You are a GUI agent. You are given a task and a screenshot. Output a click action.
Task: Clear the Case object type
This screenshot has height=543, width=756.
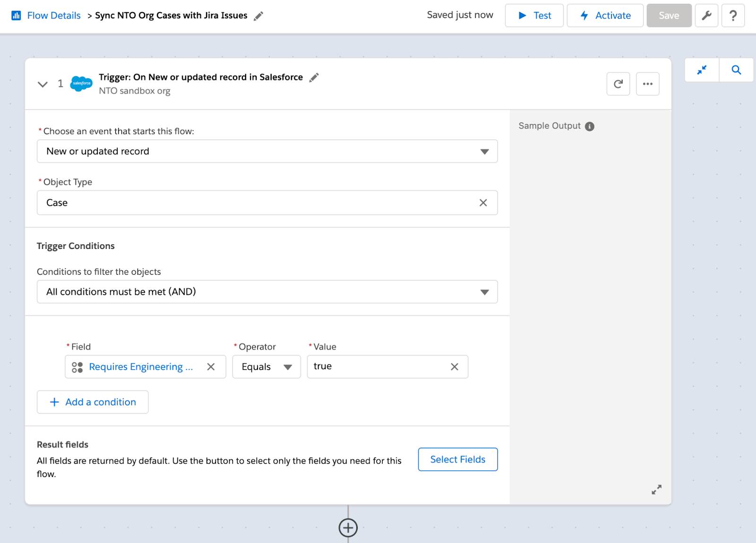(x=483, y=203)
